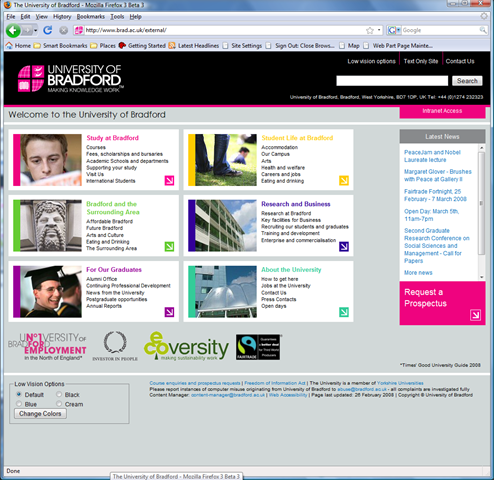Reload the page with the refresh icon
Image resolution: width=494 pixels, height=480 pixels.
(x=48, y=30)
